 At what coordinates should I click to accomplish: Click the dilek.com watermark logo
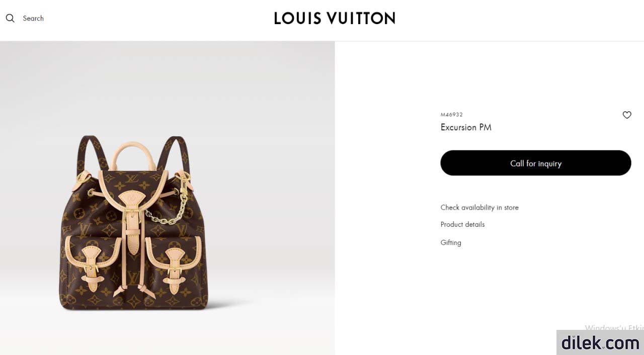[600, 342]
